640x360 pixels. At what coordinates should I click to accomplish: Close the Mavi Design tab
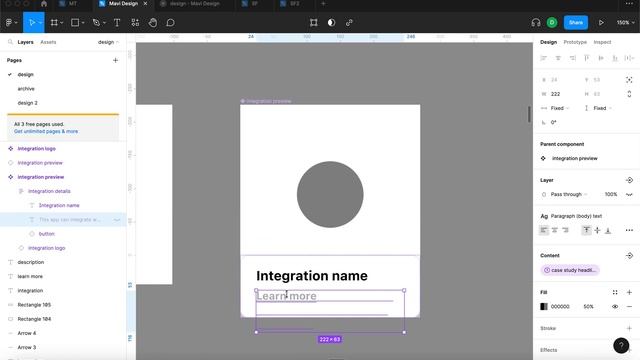(x=145, y=4)
